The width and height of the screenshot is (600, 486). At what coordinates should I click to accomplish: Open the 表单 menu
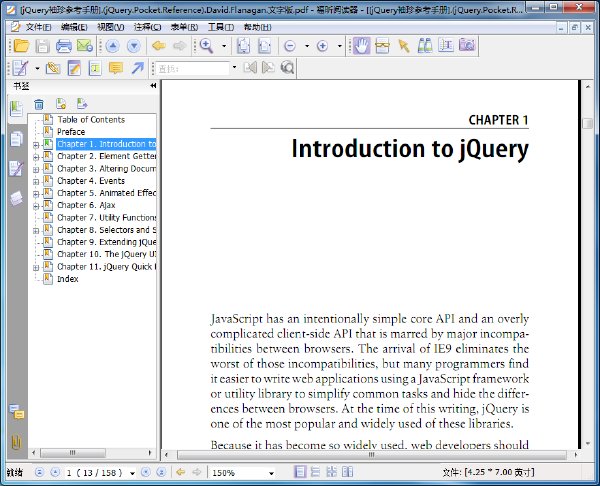tap(184, 27)
